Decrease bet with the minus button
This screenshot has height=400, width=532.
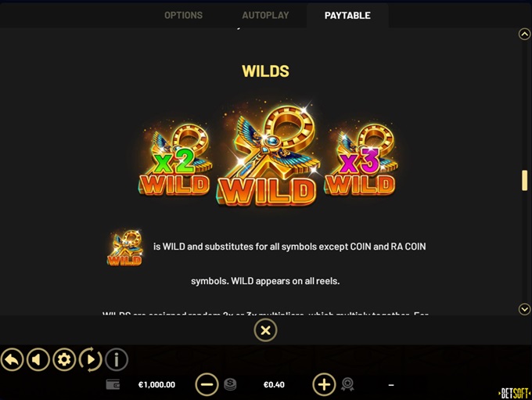click(x=207, y=384)
